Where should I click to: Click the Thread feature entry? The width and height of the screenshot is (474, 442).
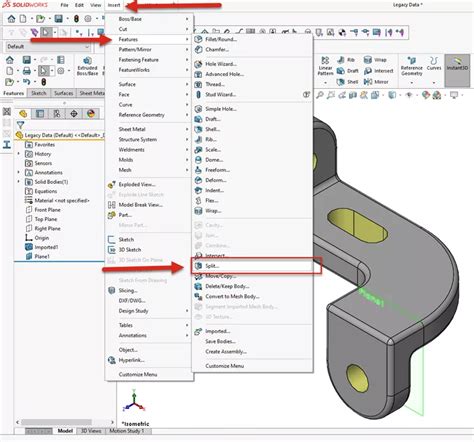(253, 84)
